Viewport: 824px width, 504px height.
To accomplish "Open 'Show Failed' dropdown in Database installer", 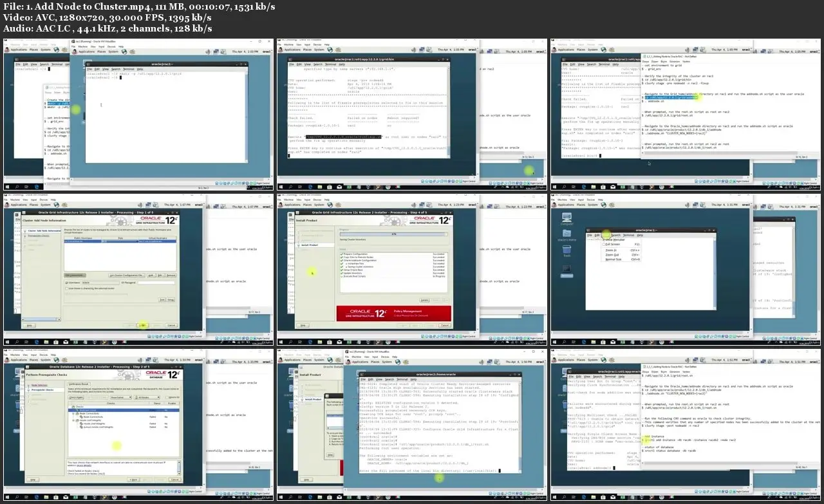I will [121, 397].
